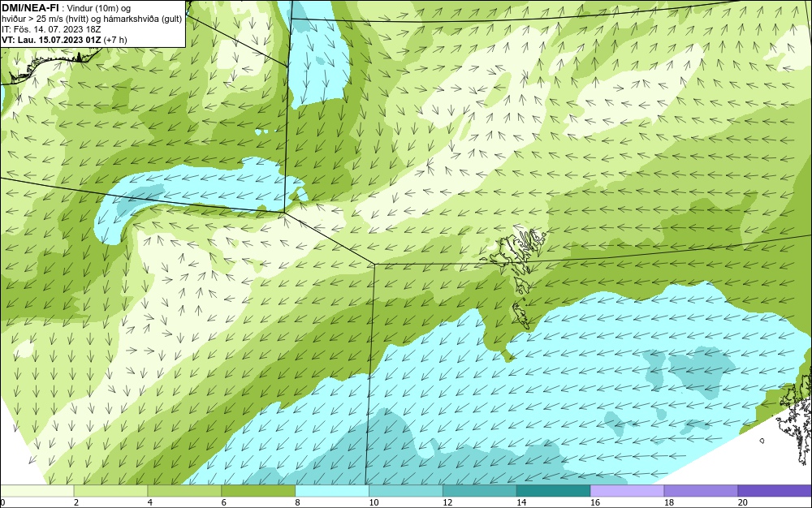
Task: Click the scale label '18'
Action: pyautogui.click(x=668, y=502)
